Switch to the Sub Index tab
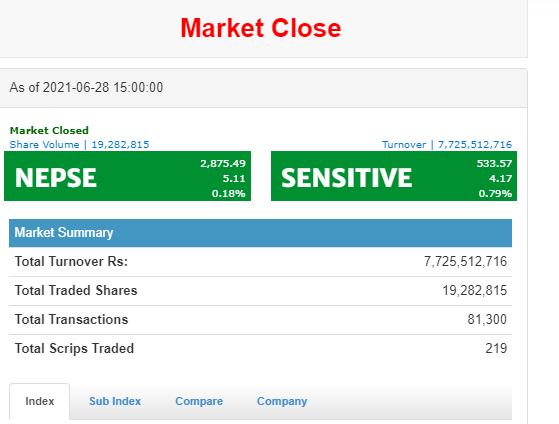 coord(115,401)
